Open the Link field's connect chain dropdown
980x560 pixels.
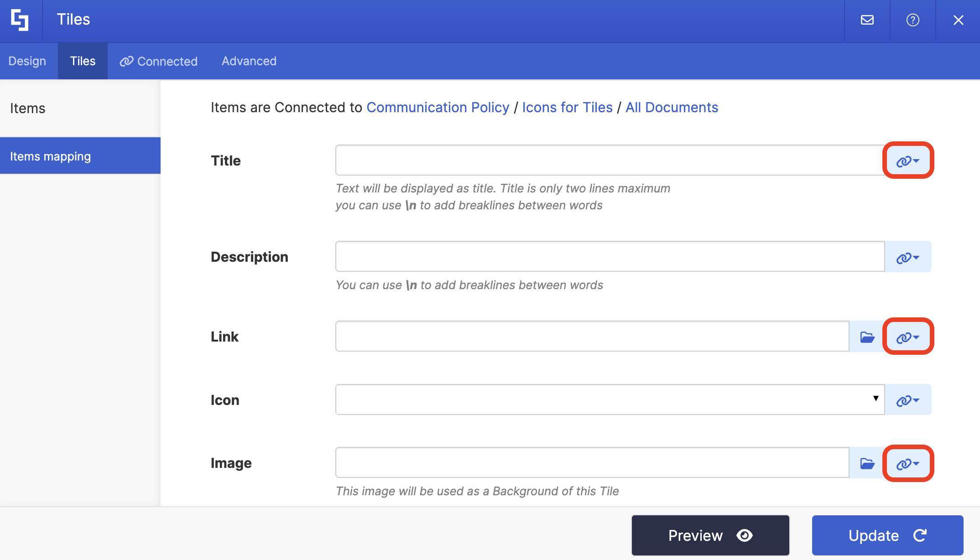tap(908, 337)
